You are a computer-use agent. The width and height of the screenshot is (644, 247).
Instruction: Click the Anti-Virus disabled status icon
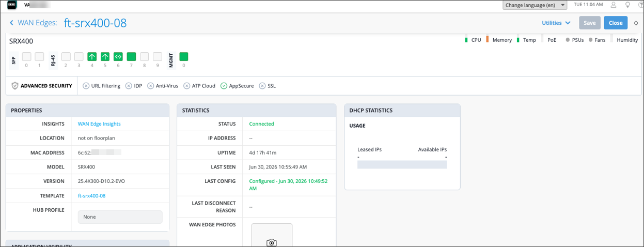click(x=150, y=86)
